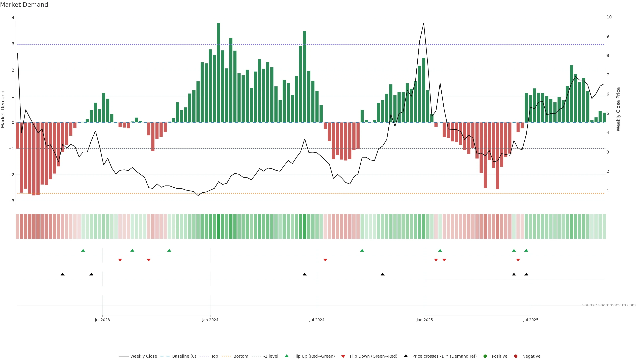Screen dimensions: 644x362
Task: Click the green Flip Up legend triangle
Action: tap(287, 356)
